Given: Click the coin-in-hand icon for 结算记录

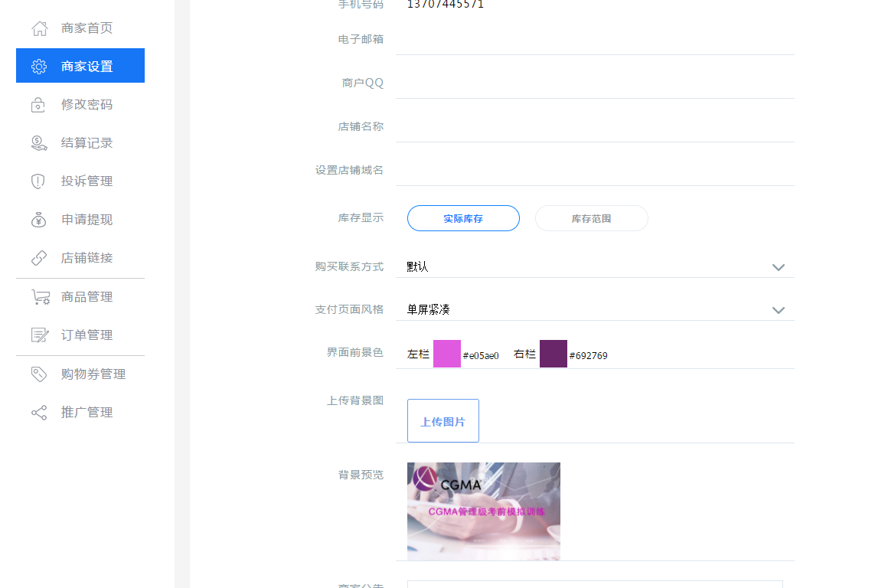Looking at the screenshot, I should click(39, 143).
